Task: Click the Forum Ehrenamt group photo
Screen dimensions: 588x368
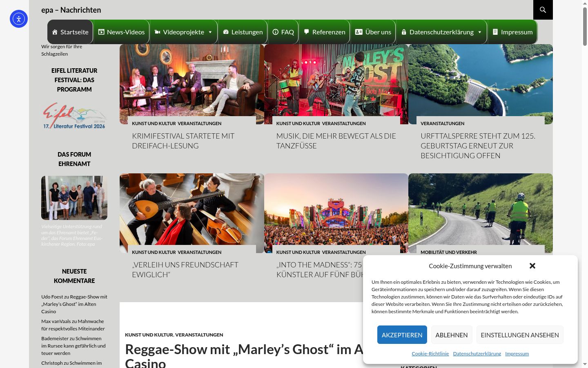Action: click(x=74, y=198)
